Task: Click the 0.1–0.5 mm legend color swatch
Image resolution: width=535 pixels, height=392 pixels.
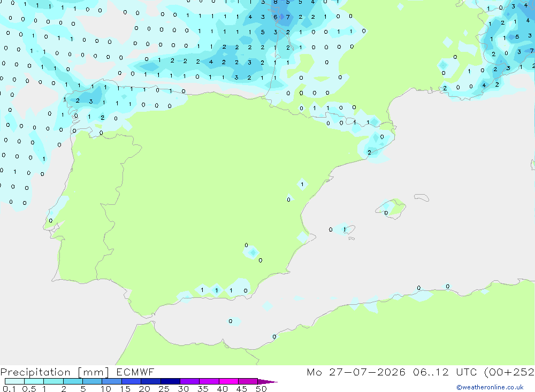Action: click(x=14, y=381)
